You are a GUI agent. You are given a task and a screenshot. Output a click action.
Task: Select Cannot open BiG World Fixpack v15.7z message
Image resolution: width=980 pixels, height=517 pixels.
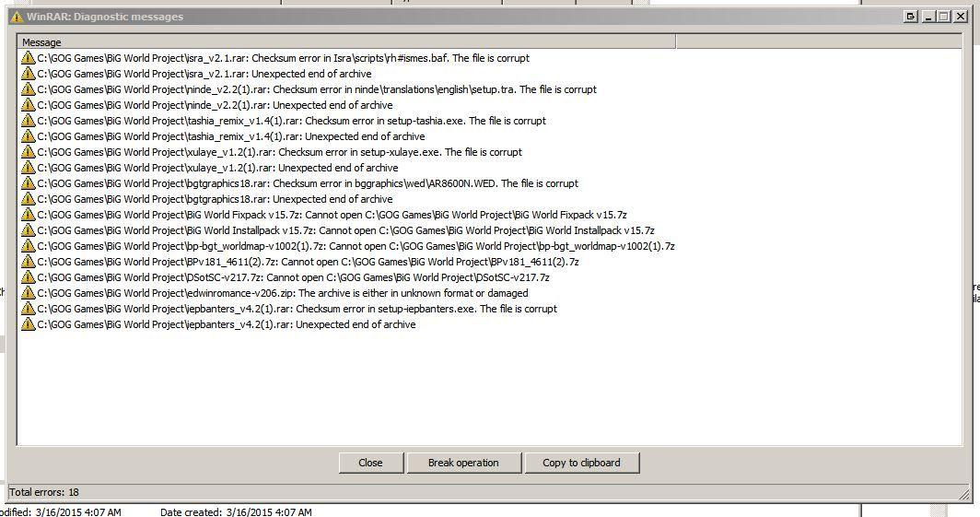coord(332,215)
